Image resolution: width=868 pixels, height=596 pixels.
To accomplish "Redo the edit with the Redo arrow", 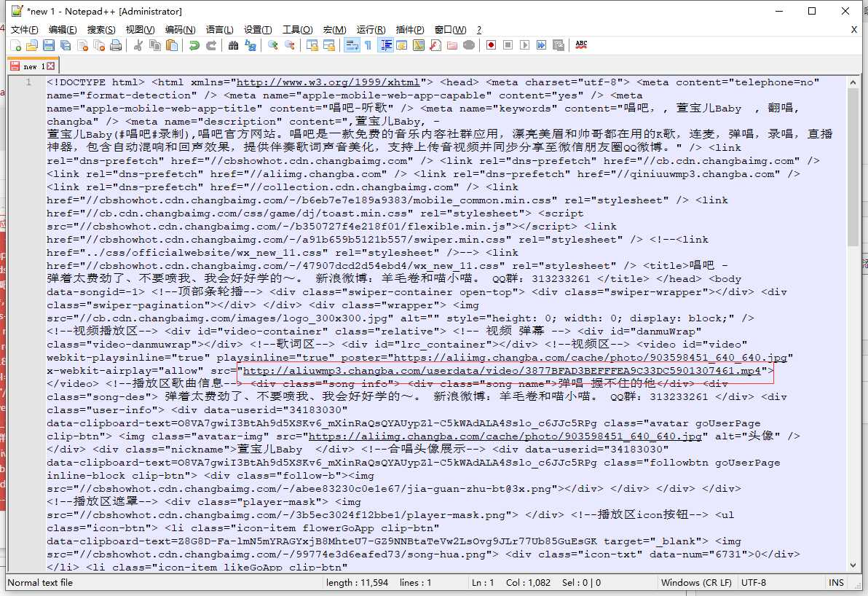I will tap(211, 45).
